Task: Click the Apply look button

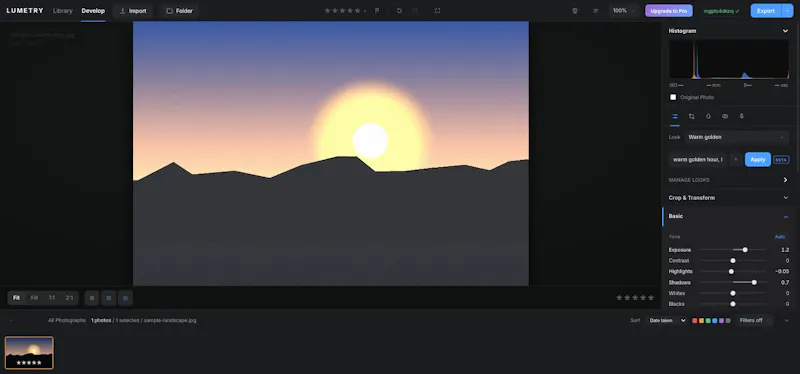Action: 758,160
